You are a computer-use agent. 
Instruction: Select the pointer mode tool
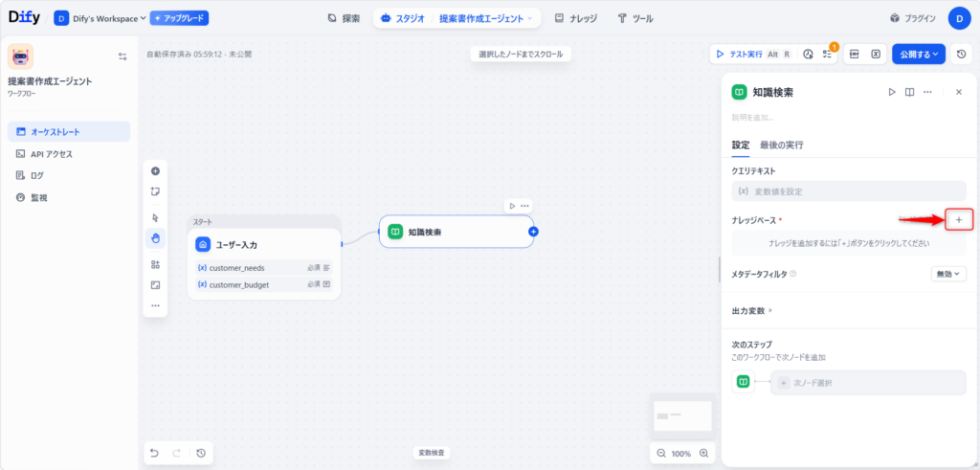(155, 218)
